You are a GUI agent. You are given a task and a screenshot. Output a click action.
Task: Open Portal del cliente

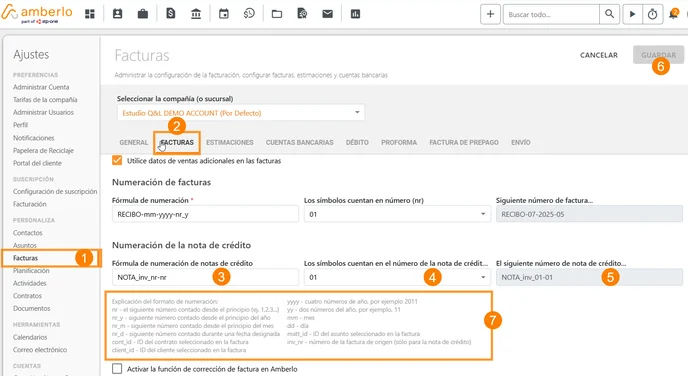click(37, 163)
